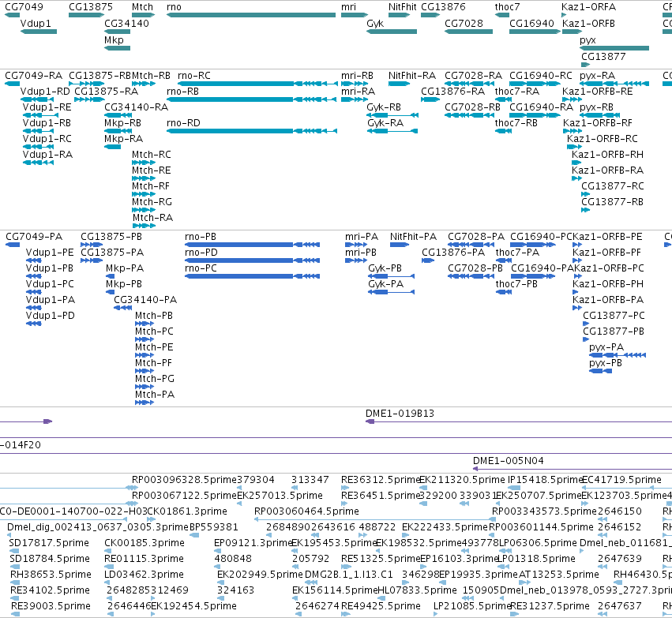Screen dimensions: 672x618
Task: Click EST BP559381
Action: click(214, 526)
